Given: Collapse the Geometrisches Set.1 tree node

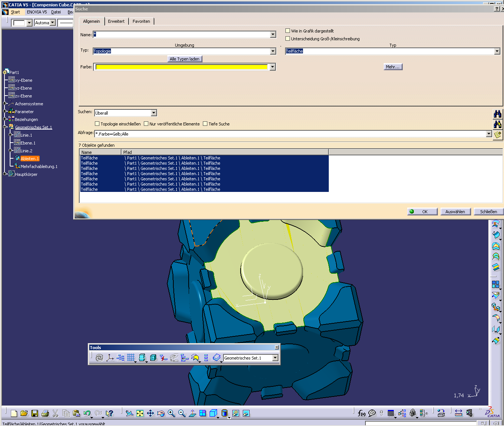Looking at the screenshot, I should 5,127.
